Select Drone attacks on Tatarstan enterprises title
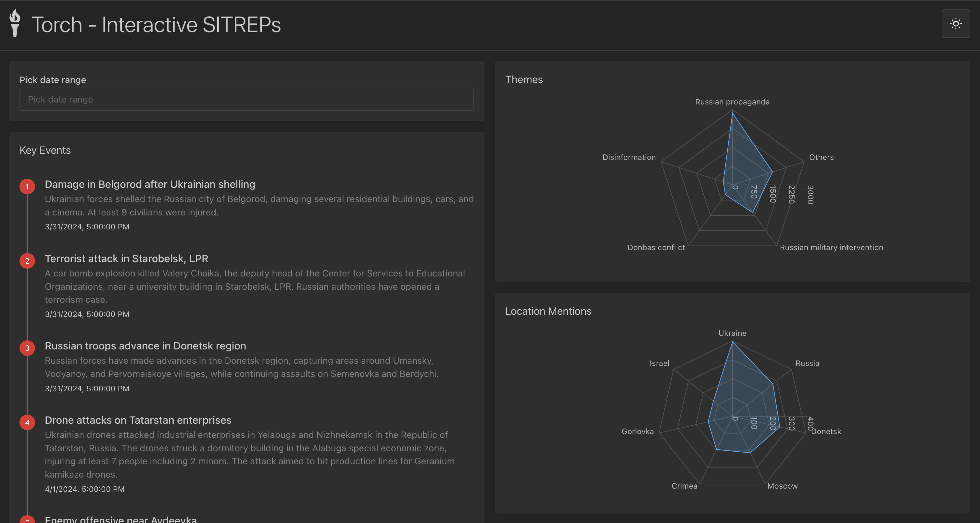Viewport: 980px width, 523px height. (x=138, y=420)
